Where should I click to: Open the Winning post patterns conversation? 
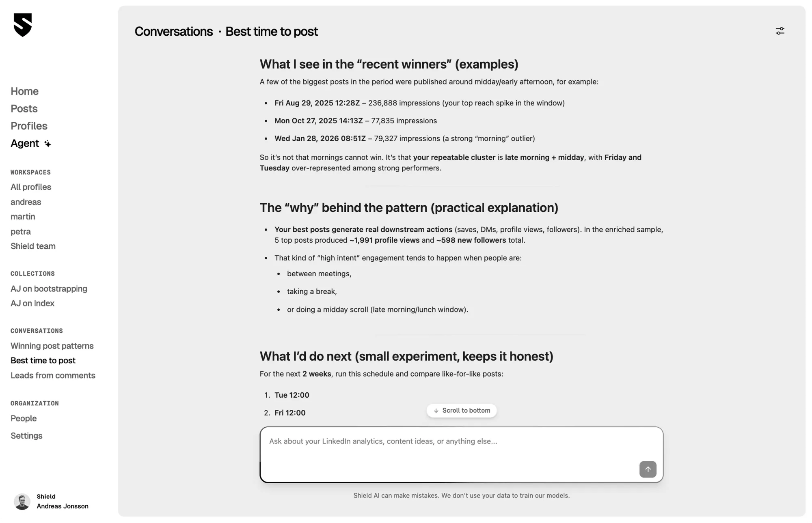(x=52, y=346)
